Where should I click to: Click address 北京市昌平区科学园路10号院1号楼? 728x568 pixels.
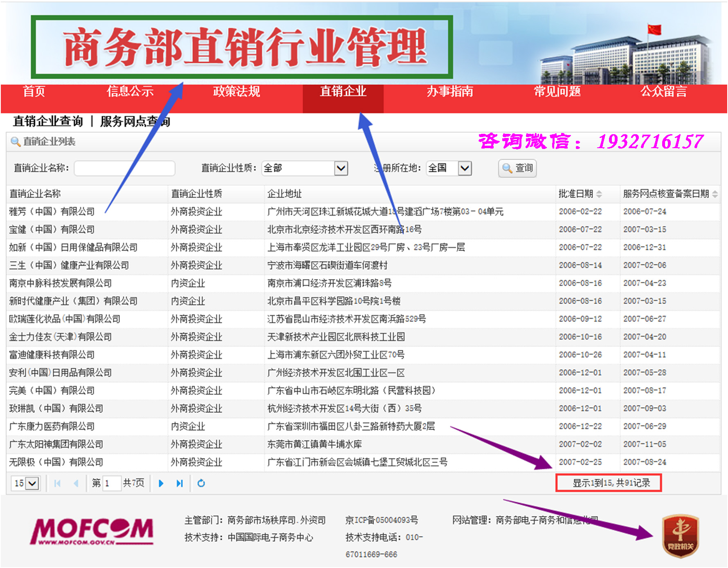point(334,301)
